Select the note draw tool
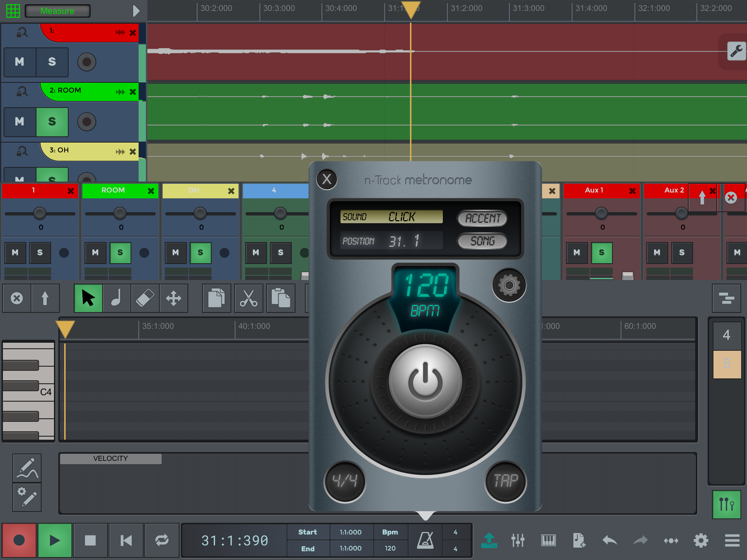The height and width of the screenshot is (560, 747). (x=116, y=299)
